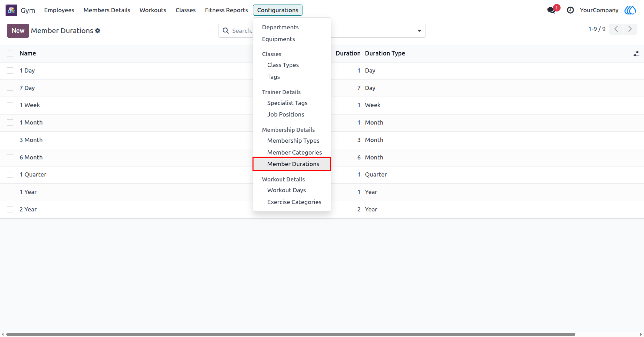Image resolution: width=644 pixels, height=337 pixels.
Task: Open the Classes top menu
Action: pyautogui.click(x=186, y=10)
